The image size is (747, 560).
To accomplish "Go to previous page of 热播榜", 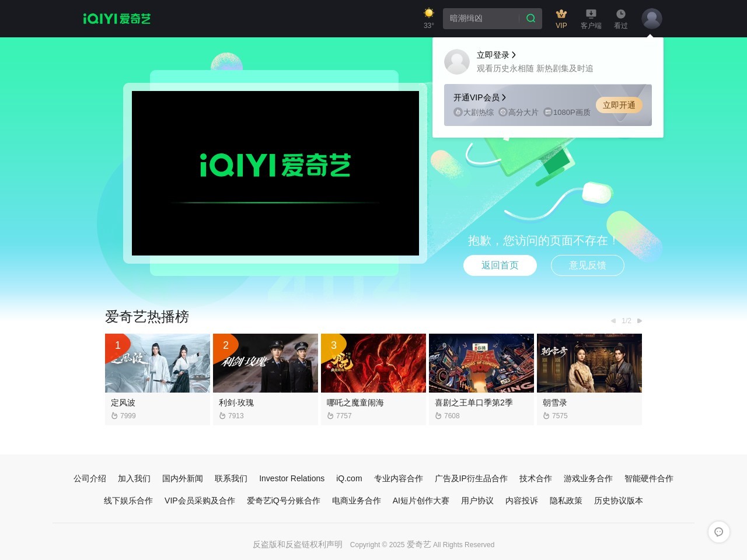I will click(x=613, y=321).
